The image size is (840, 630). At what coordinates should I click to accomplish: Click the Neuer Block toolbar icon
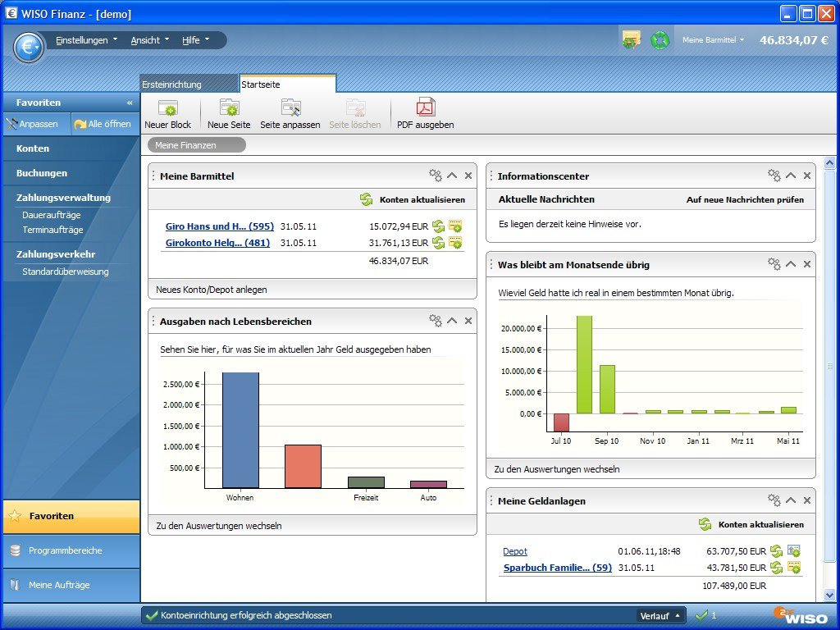pyautogui.click(x=167, y=108)
